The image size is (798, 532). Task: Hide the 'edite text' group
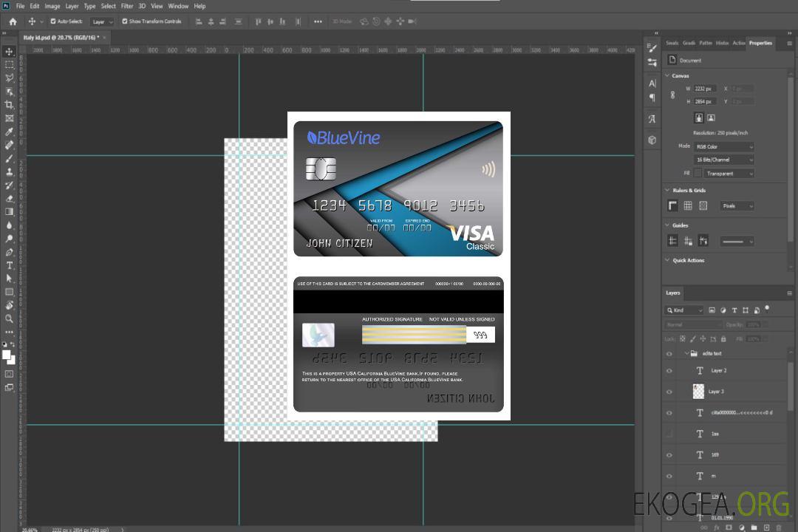[x=669, y=354]
